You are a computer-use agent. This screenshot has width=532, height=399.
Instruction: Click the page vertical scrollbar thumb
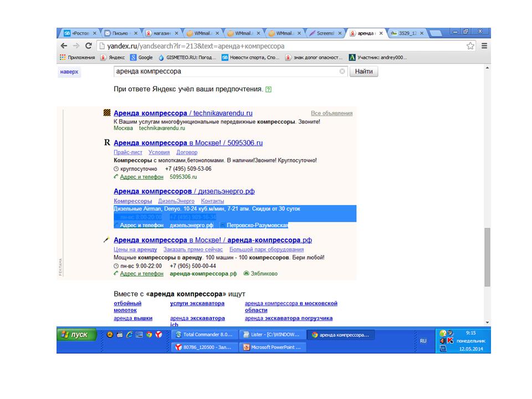(x=487, y=257)
